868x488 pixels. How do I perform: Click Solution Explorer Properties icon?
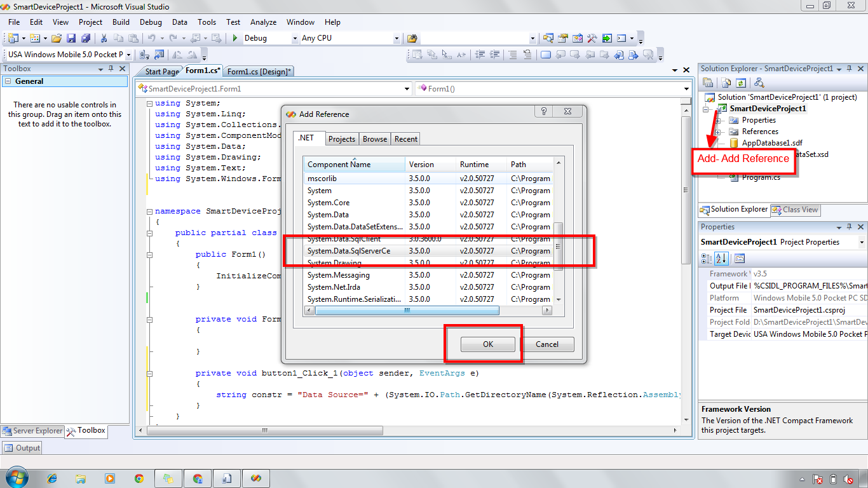(708, 83)
